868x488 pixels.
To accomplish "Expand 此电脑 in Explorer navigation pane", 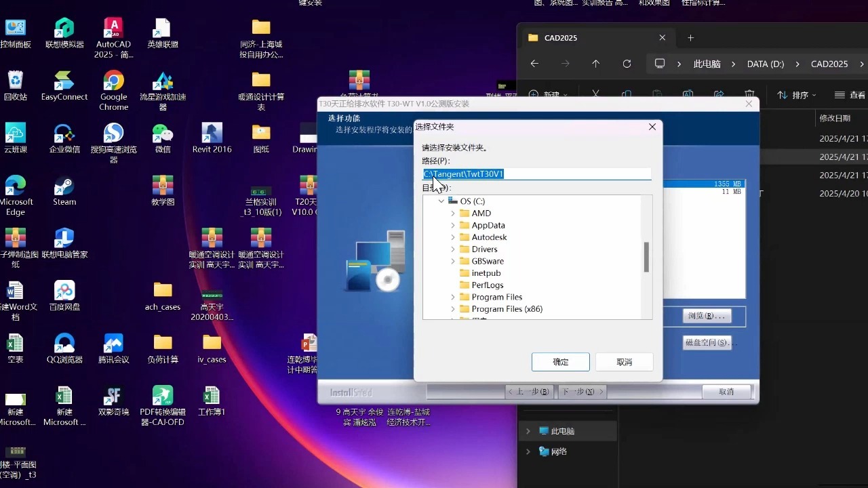I will (528, 431).
